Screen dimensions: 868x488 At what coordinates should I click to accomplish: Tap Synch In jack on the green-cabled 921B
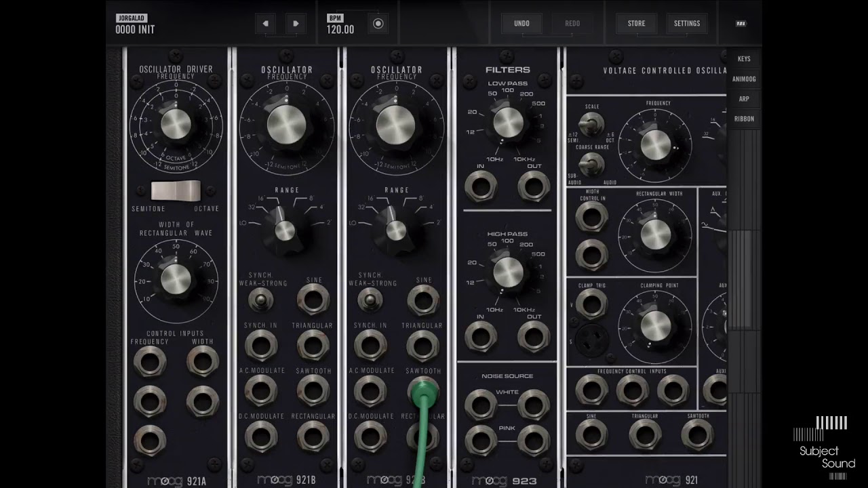point(370,345)
